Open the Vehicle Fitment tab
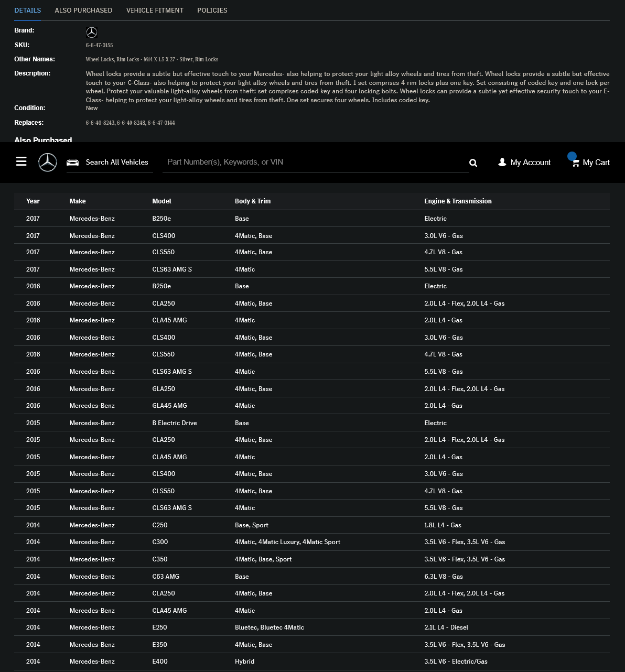 [x=155, y=10]
